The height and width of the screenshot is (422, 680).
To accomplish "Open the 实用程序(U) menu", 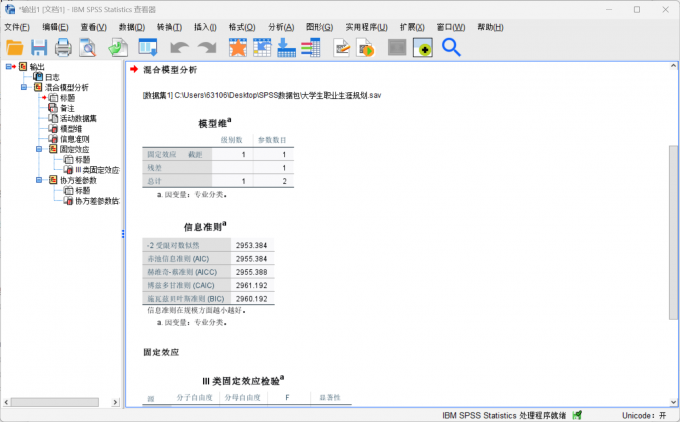I will 366,27.
